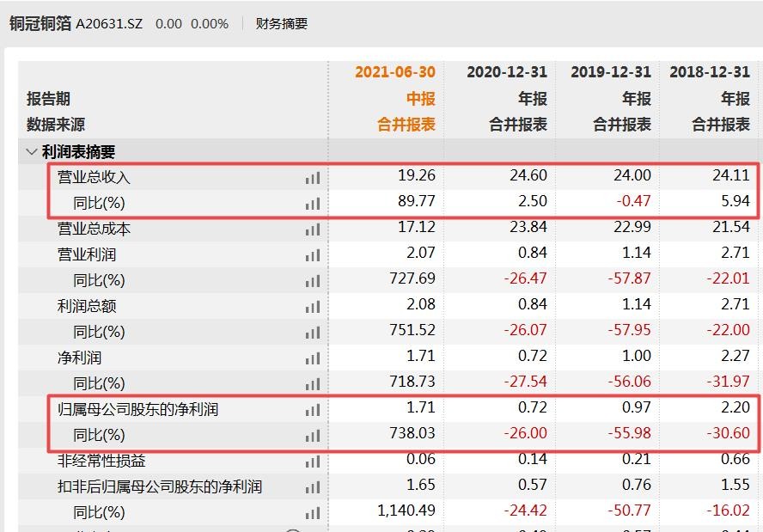Click net profit growth 718.73
The width and height of the screenshot is (763, 532).
click(412, 382)
